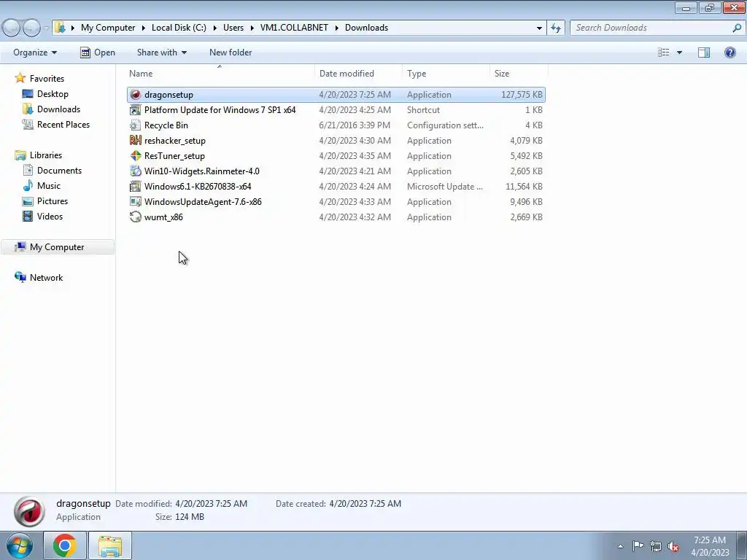Click the search magnifier icon
Viewport: 747px width, 560px height.
[736, 28]
